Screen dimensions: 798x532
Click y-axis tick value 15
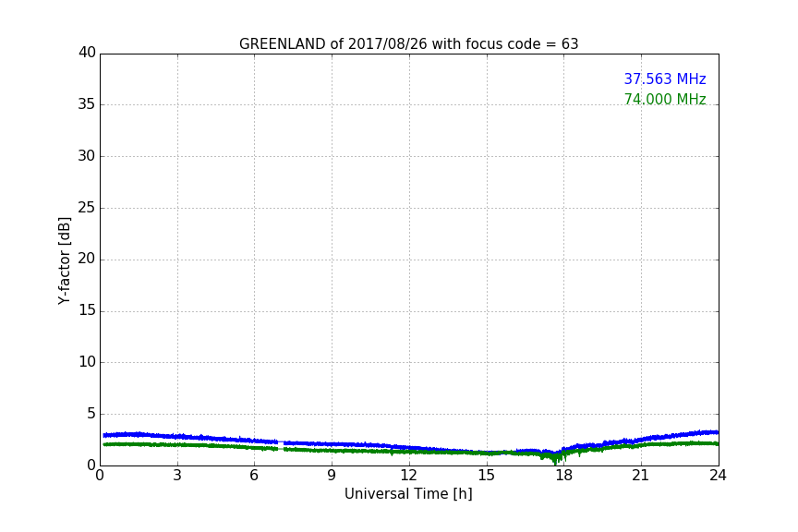point(87,310)
